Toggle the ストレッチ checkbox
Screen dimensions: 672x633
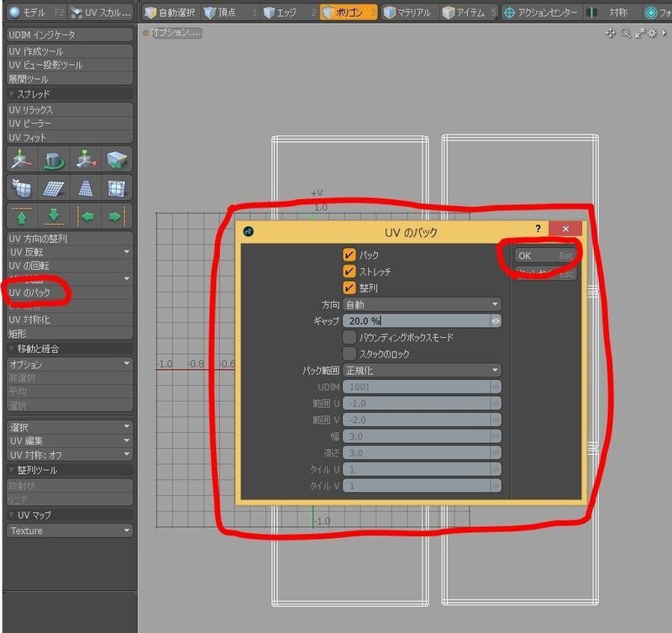click(349, 271)
